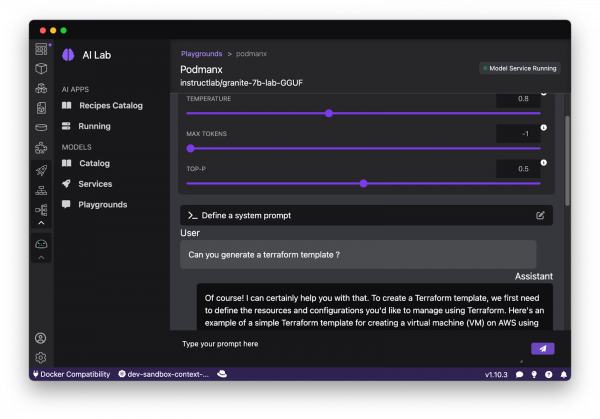The height and width of the screenshot is (419, 600).
Task: Open the Volumes view in sidebar
Action: point(41,127)
